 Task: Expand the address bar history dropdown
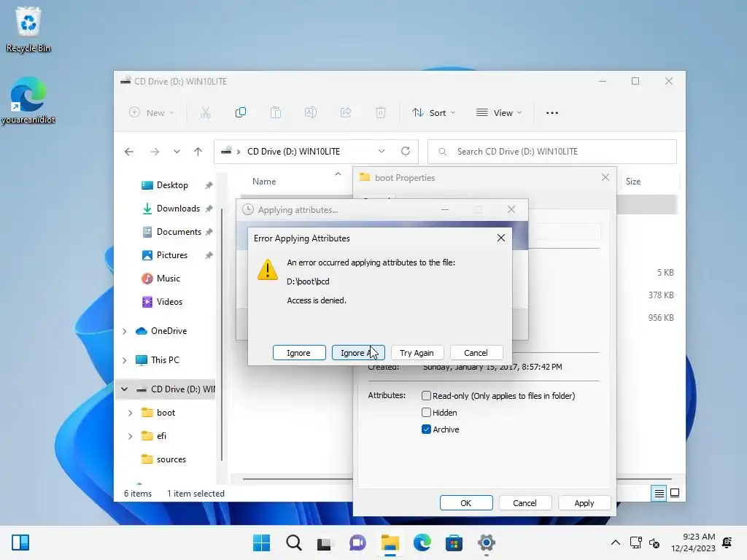(x=382, y=152)
